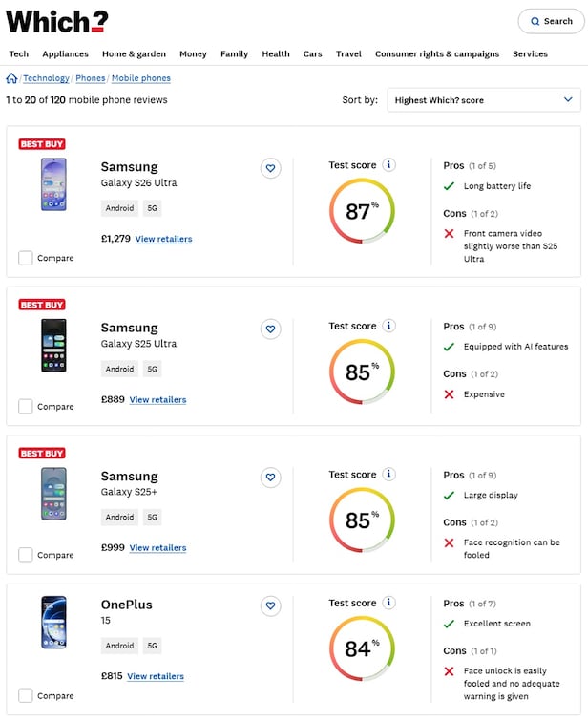View retailers for Galaxy S26 Ultra
This screenshot has height=722, width=588.
click(x=163, y=239)
